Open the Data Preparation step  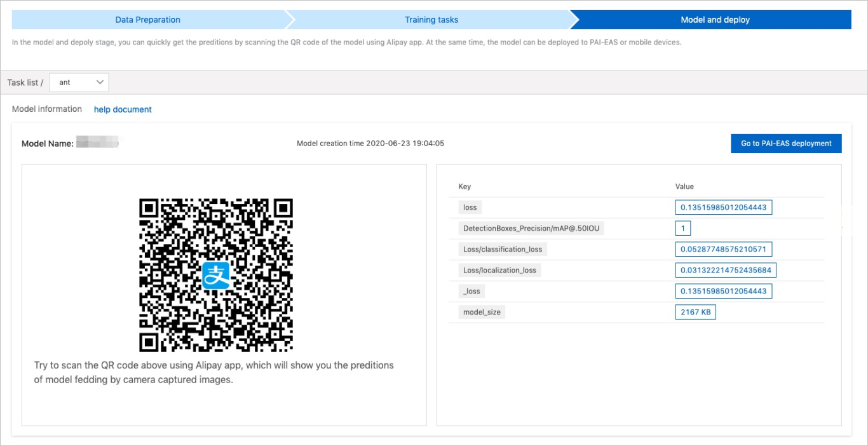coord(148,20)
